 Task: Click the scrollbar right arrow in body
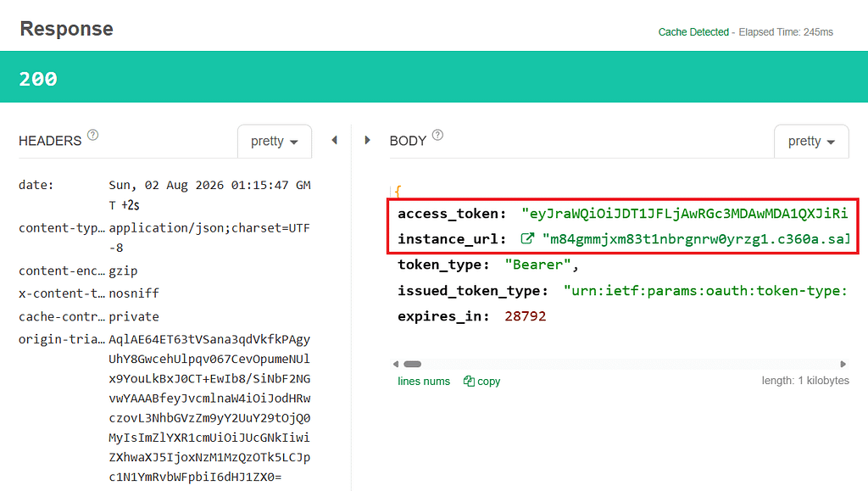pyautogui.click(x=843, y=364)
